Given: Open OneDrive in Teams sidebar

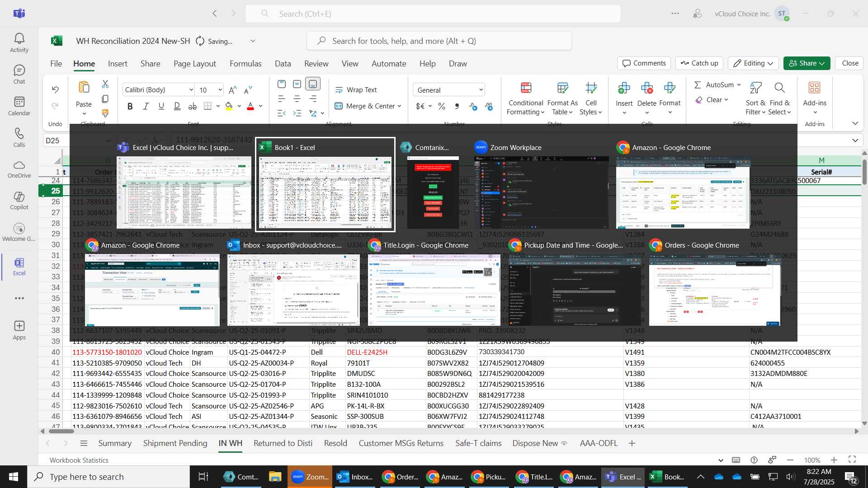Looking at the screenshot, I should tap(19, 169).
